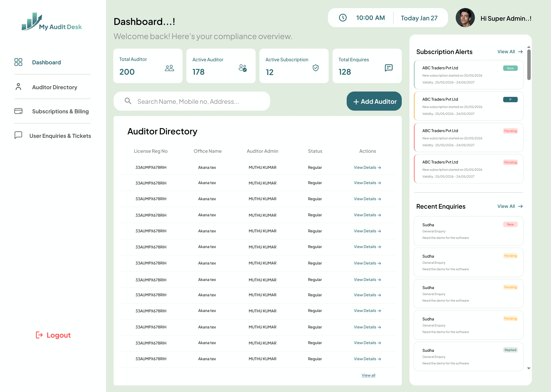Click the right panel scrollbar thumb

coord(529,65)
